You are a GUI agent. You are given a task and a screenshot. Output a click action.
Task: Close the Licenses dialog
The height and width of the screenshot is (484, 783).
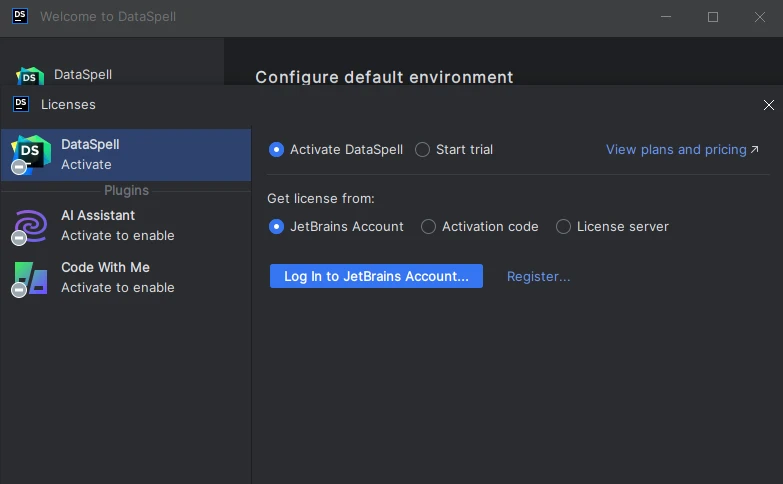tap(768, 105)
